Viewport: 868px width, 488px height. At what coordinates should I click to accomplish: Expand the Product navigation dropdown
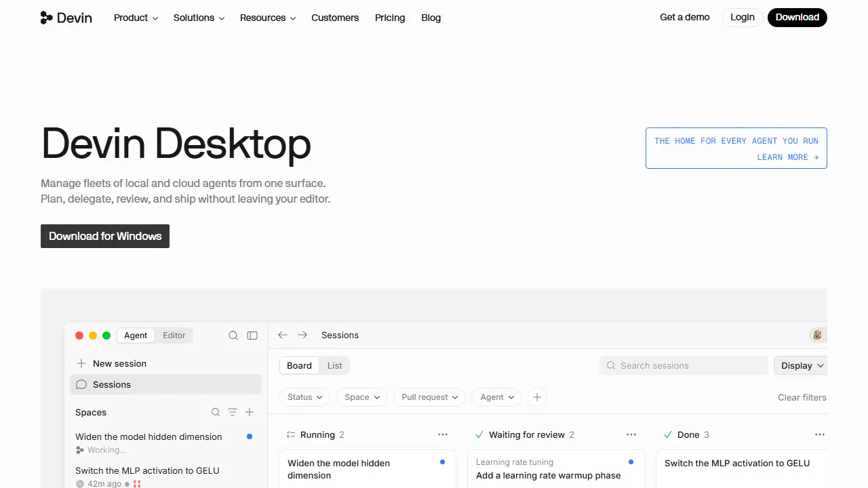[136, 18]
